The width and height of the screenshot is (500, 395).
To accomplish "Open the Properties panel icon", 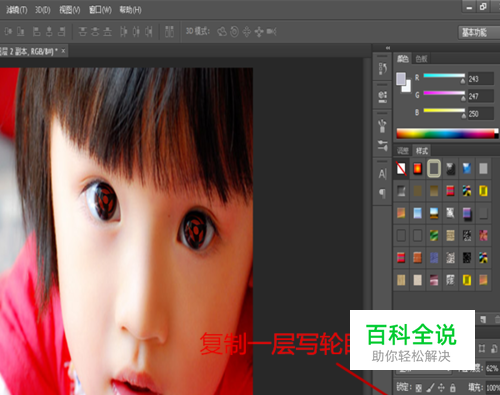I will point(383,97).
